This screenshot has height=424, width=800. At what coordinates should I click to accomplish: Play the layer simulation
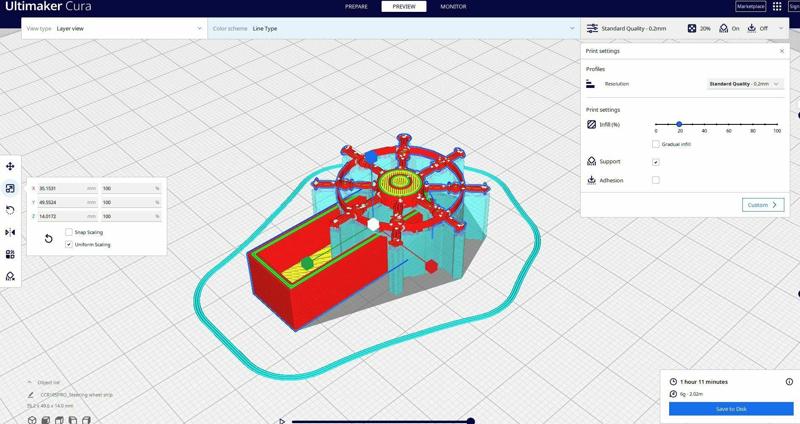point(281,421)
